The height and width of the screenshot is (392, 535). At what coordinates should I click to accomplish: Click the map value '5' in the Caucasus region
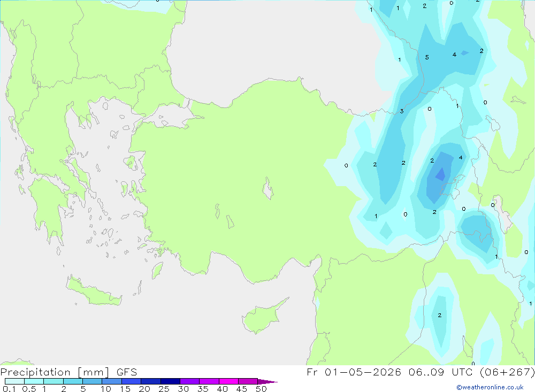tap(427, 57)
